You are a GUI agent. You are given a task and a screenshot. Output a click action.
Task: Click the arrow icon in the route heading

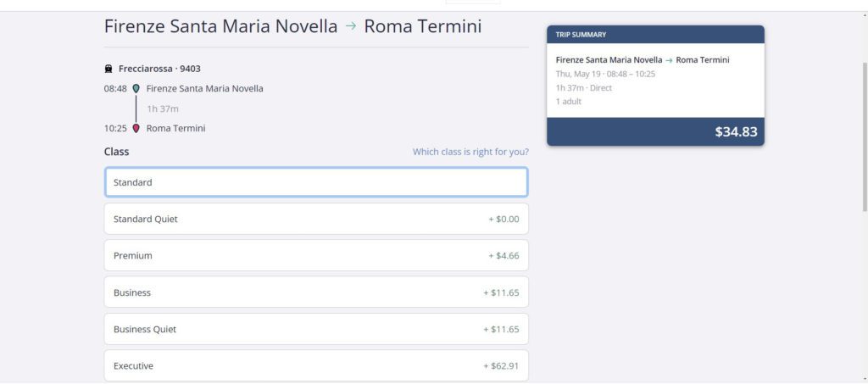[350, 26]
